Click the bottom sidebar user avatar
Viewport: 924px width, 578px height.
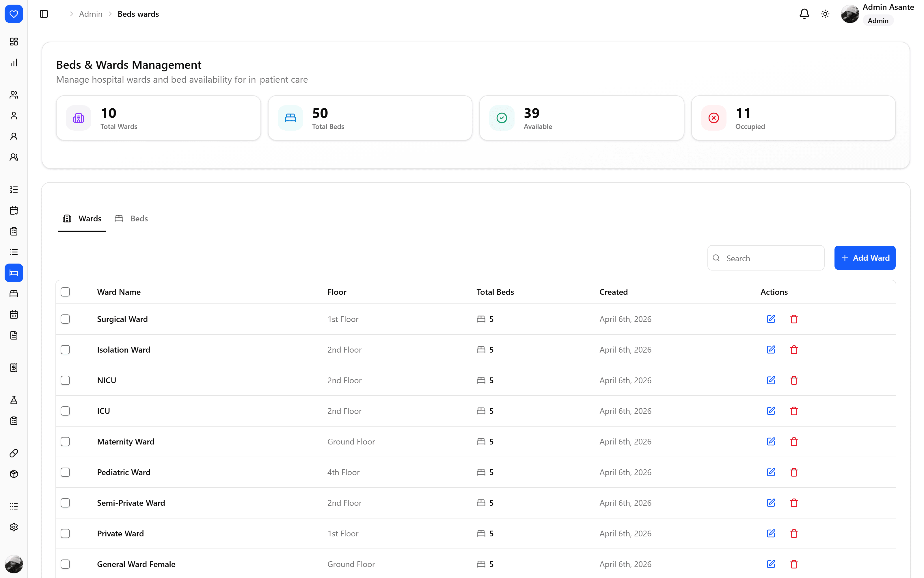tap(14, 564)
